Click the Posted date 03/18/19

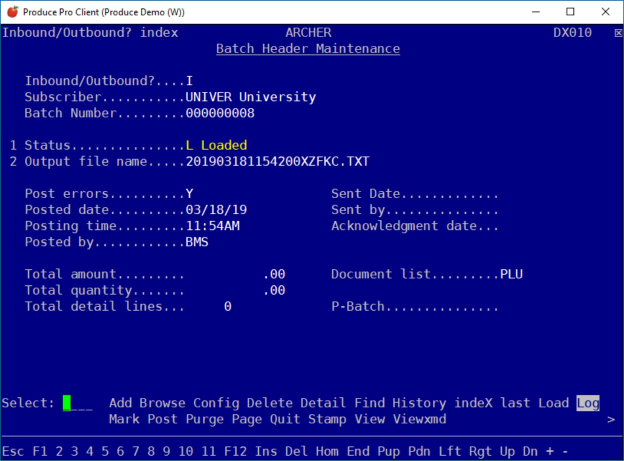[216, 210]
